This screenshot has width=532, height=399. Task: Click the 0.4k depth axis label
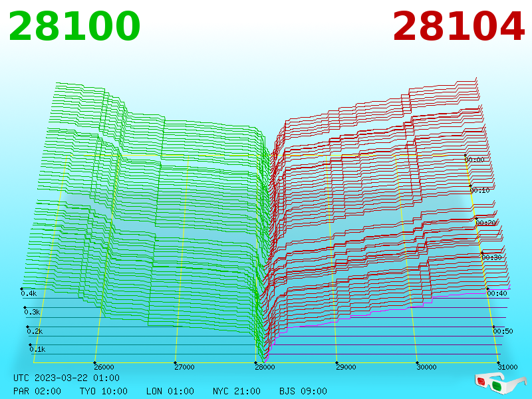(x=29, y=293)
